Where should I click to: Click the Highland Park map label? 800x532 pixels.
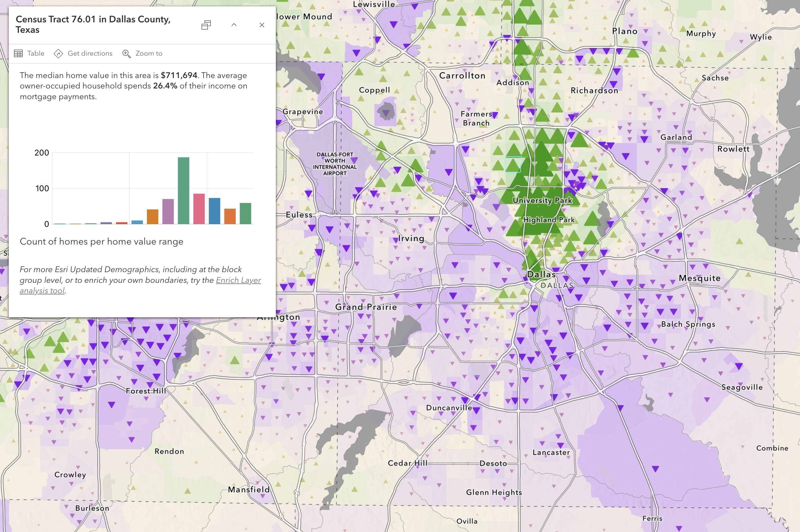pyautogui.click(x=549, y=220)
